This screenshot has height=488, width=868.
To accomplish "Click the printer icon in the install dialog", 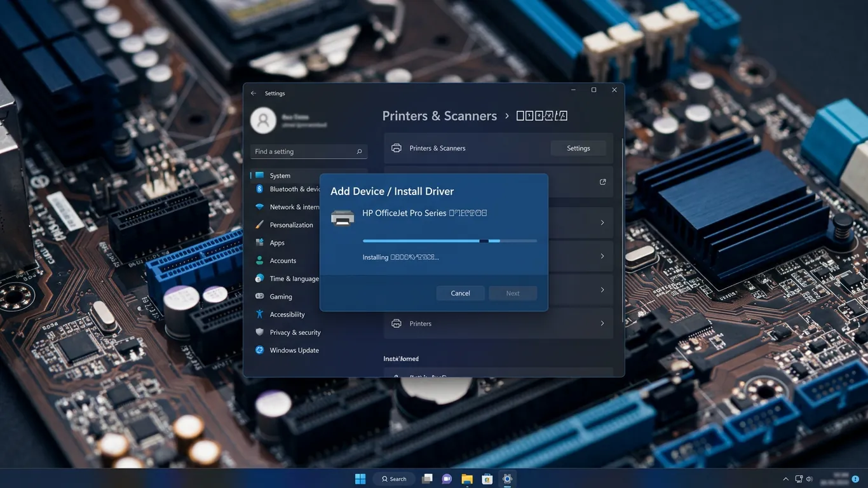I will 342,218.
